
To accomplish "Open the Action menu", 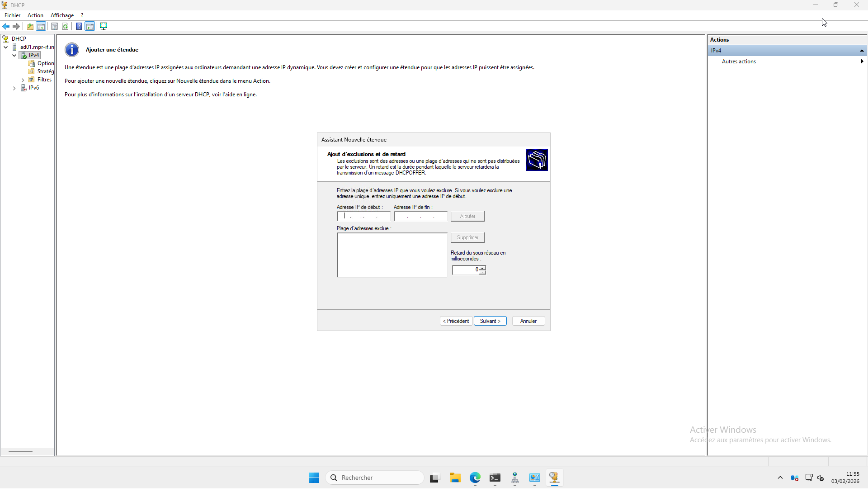I will pyautogui.click(x=35, y=15).
